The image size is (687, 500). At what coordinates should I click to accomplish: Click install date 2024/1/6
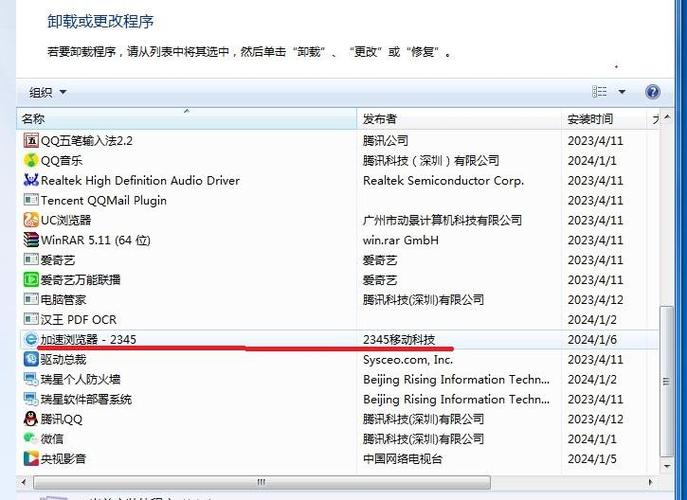(x=592, y=339)
